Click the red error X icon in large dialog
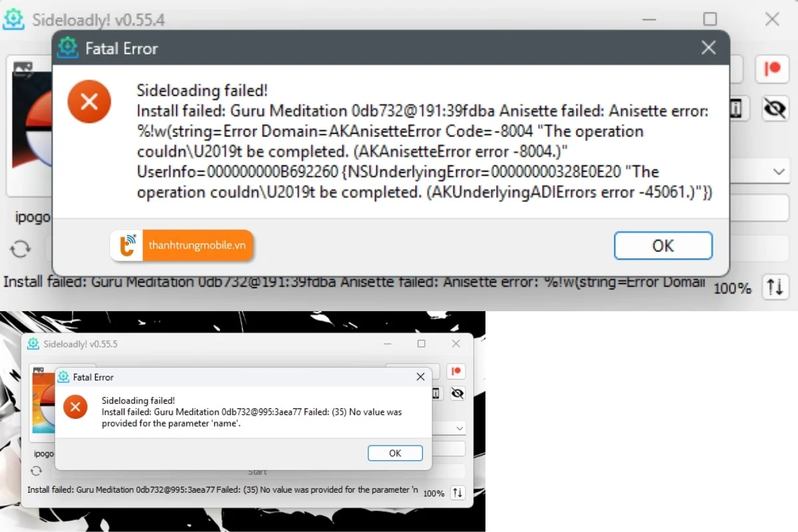 [x=89, y=102]
